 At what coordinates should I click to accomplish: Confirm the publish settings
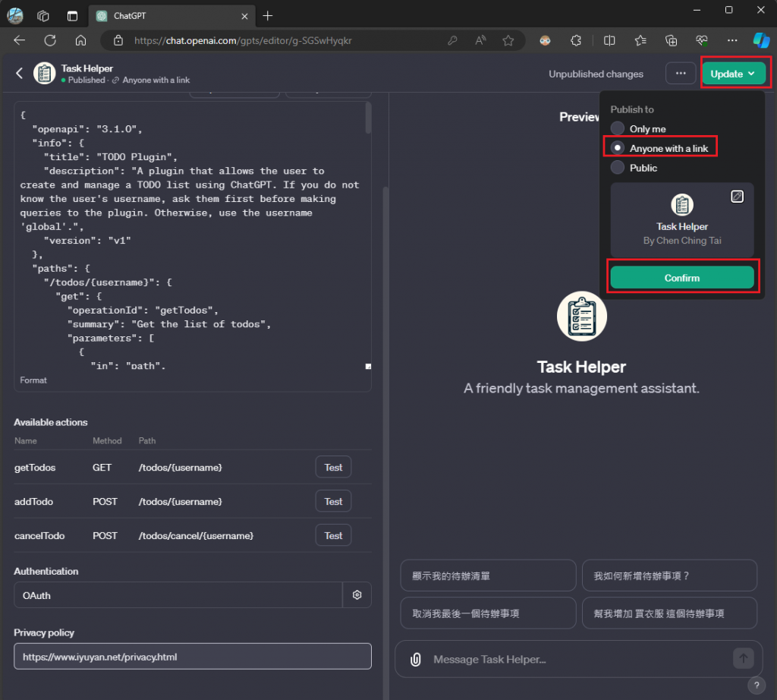click(x=682, y=278)
